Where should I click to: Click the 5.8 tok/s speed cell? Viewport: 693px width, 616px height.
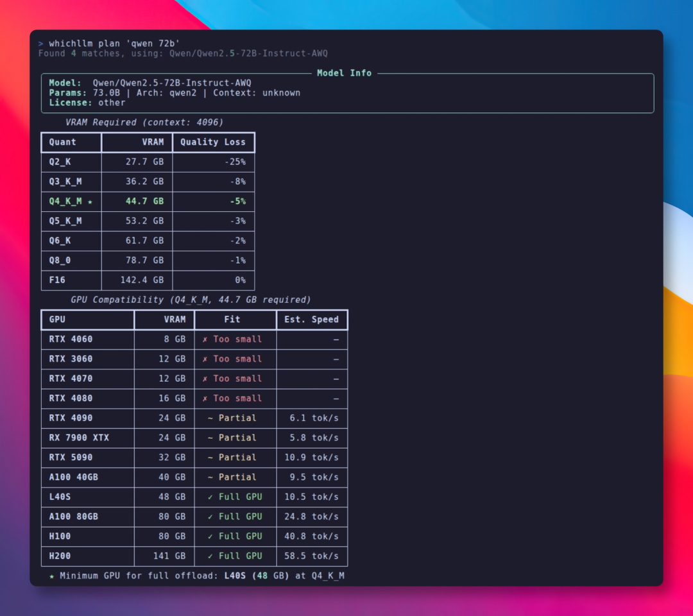click(314, 438)
